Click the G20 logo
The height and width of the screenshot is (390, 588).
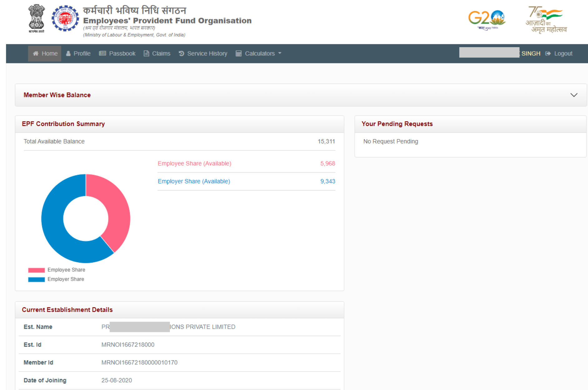(x=486, y=18)
